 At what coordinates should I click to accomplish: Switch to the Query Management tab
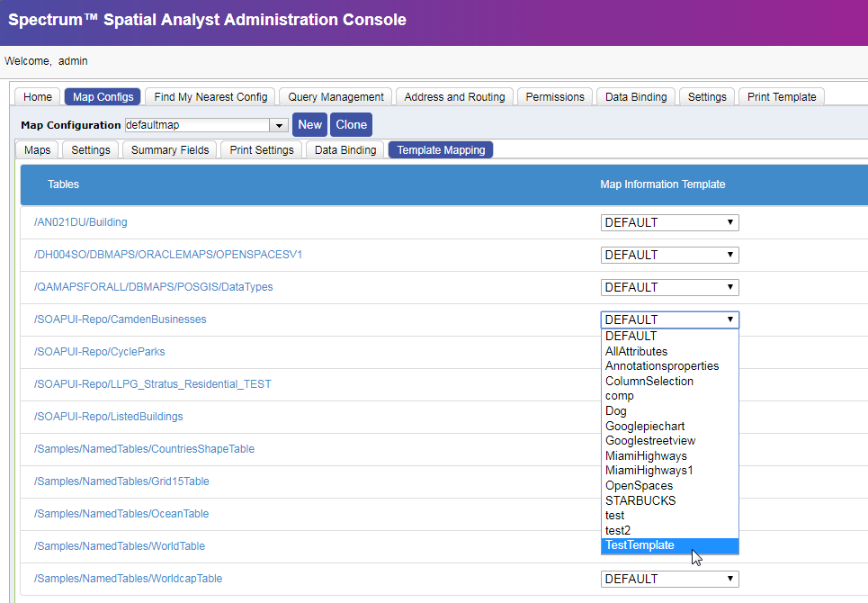[x=336, y=97]
